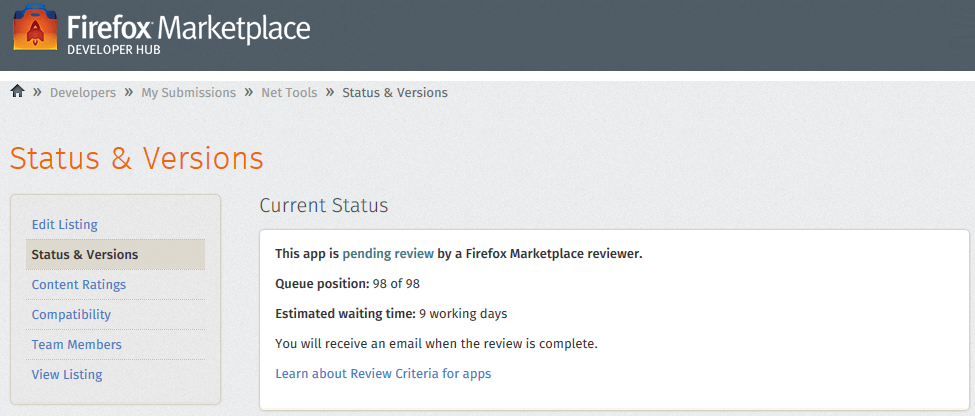Click the Queue position 98 of 98 text

pyautogui.click(x=348, y=284)
